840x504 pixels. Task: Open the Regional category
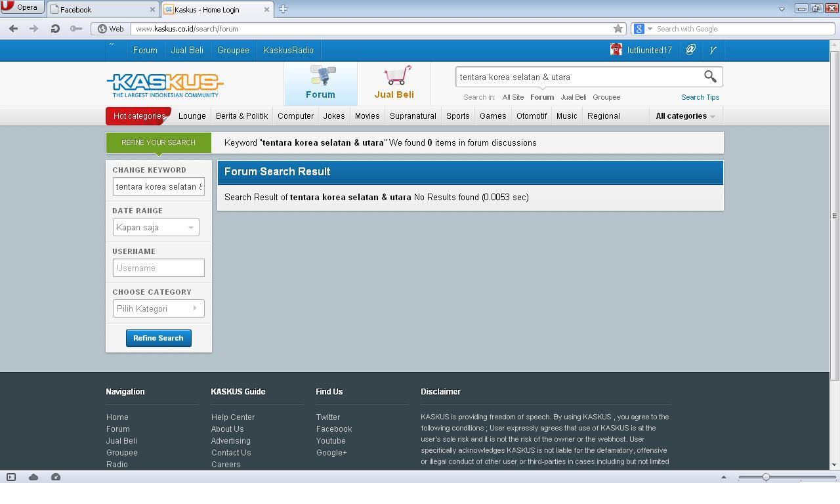click(x=603, y=116)
